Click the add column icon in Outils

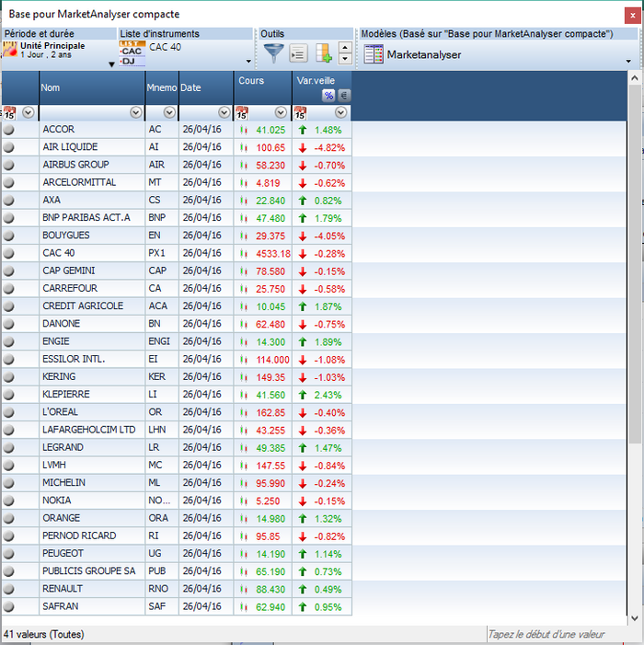pos(324,53)
